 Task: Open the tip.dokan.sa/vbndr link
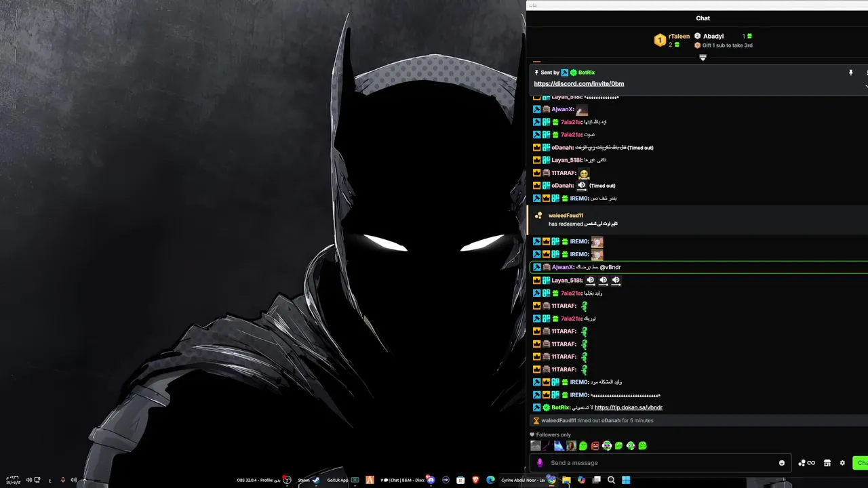coord(629,407)
